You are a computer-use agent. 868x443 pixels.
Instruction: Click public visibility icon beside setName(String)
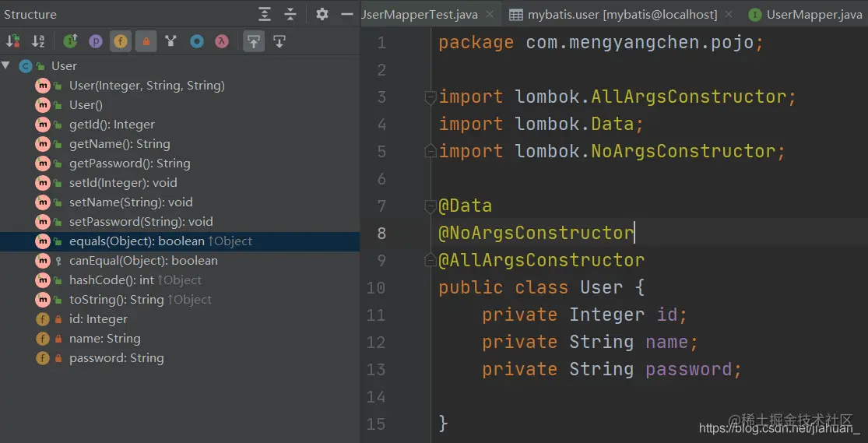pos(58,202)
